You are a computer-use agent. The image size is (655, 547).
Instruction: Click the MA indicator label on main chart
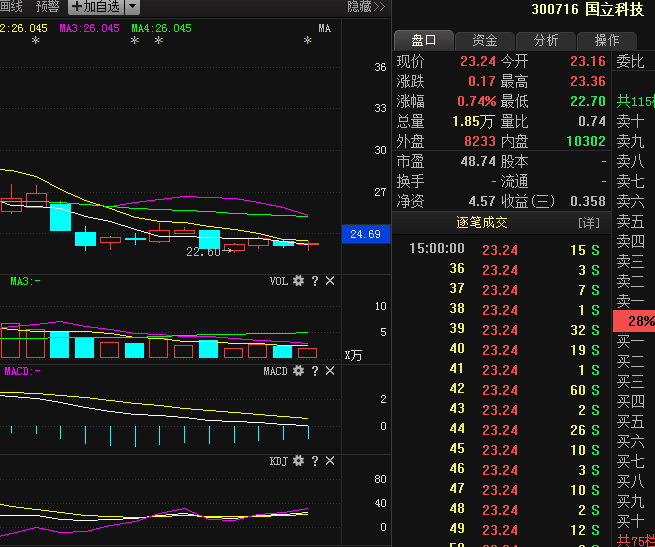325,28
